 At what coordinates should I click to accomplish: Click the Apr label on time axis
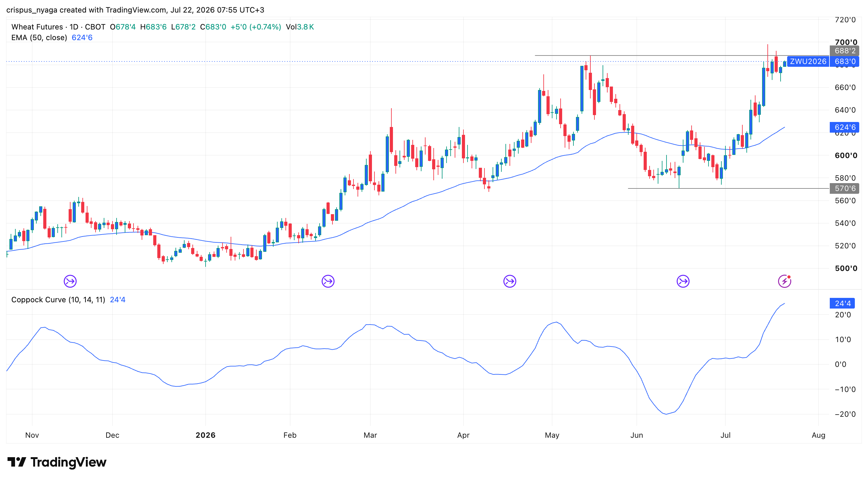[463, 435]
